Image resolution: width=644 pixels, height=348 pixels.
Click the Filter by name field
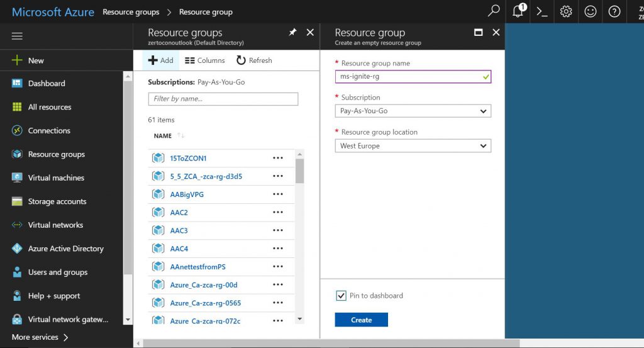point(223,99)
